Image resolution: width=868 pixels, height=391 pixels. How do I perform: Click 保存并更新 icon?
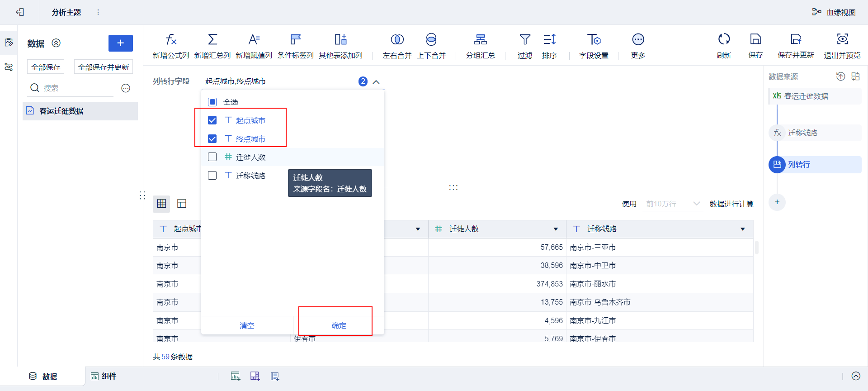tap(796, 39)
